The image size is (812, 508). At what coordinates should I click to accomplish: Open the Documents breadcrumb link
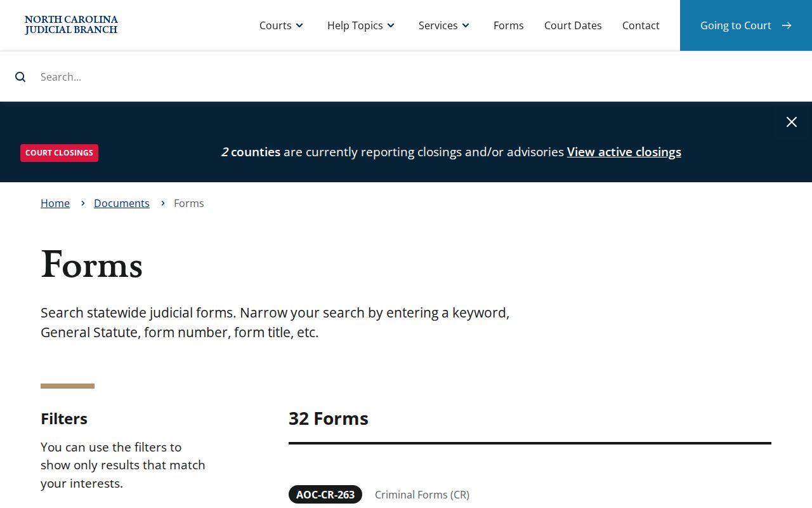coord(122,203)
